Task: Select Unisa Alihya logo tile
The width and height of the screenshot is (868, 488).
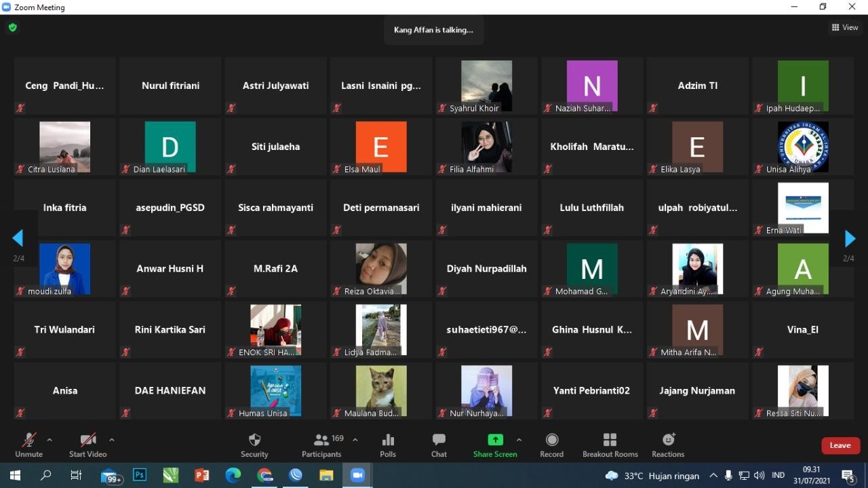Action: point(803,147)
